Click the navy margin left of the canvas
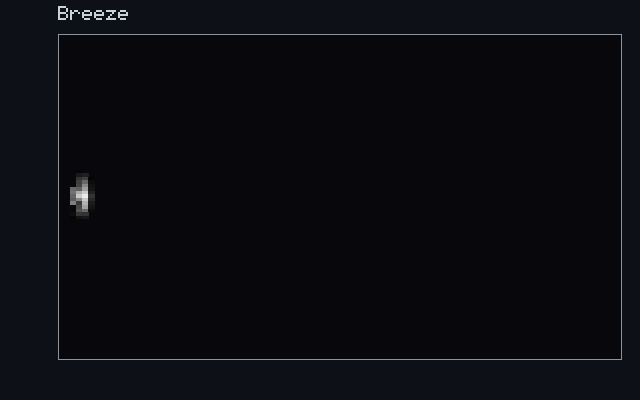640x400 pixels. click(x=29, y=197)
